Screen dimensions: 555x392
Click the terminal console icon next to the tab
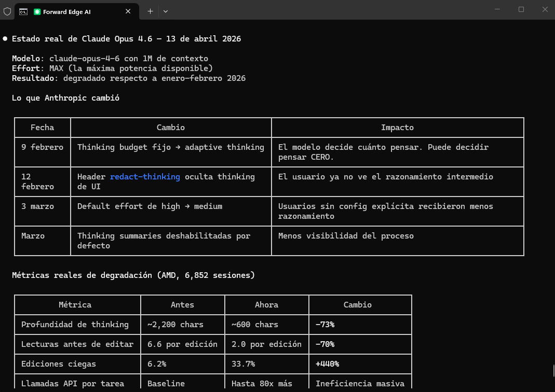(x=23, y=11)
